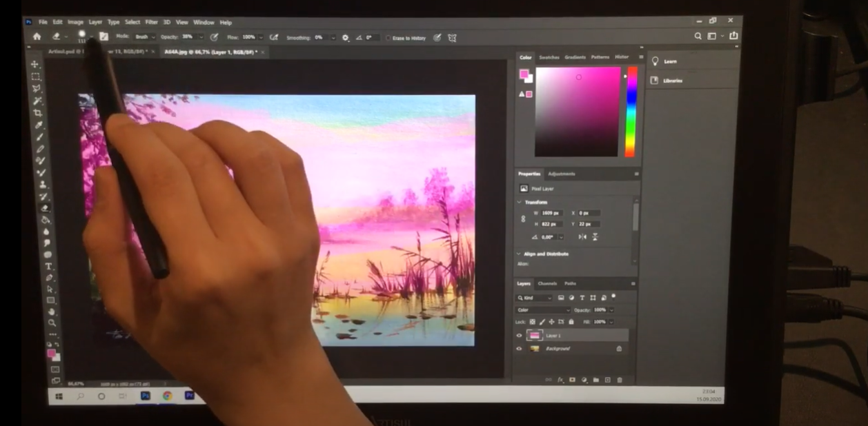Open layer blend mode Color dropdown
The width and height of the screenshot is (868, 426).
[x=544, y=310]
